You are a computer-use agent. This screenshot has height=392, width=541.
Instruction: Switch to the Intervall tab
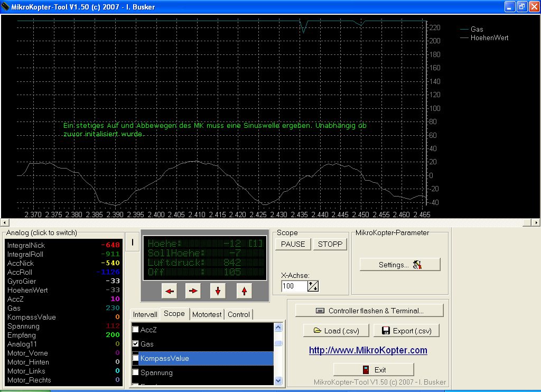(x=145, y=314)
